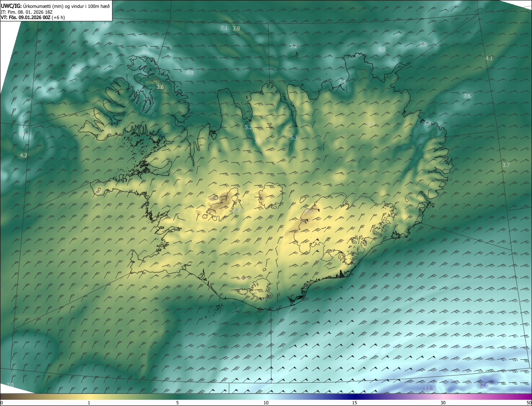Click the 5.2 value label in north Iceland
This screenshot has height=406, width=532.
(249, 127)
